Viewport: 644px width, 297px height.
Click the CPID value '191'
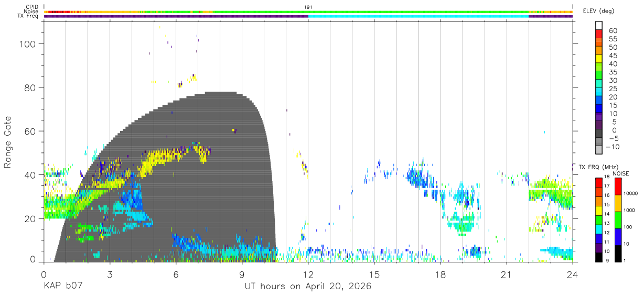[308, 7]
